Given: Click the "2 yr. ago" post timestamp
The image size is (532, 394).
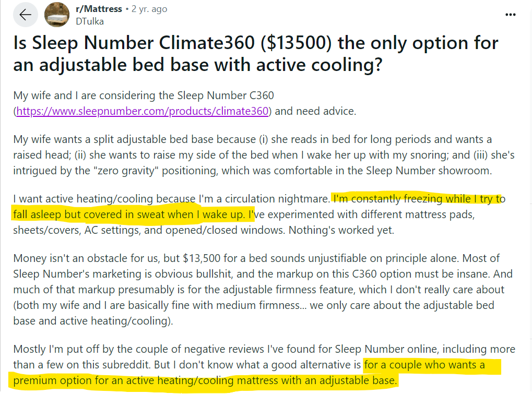Looking at the screenshot, I should tap(150, 9).
